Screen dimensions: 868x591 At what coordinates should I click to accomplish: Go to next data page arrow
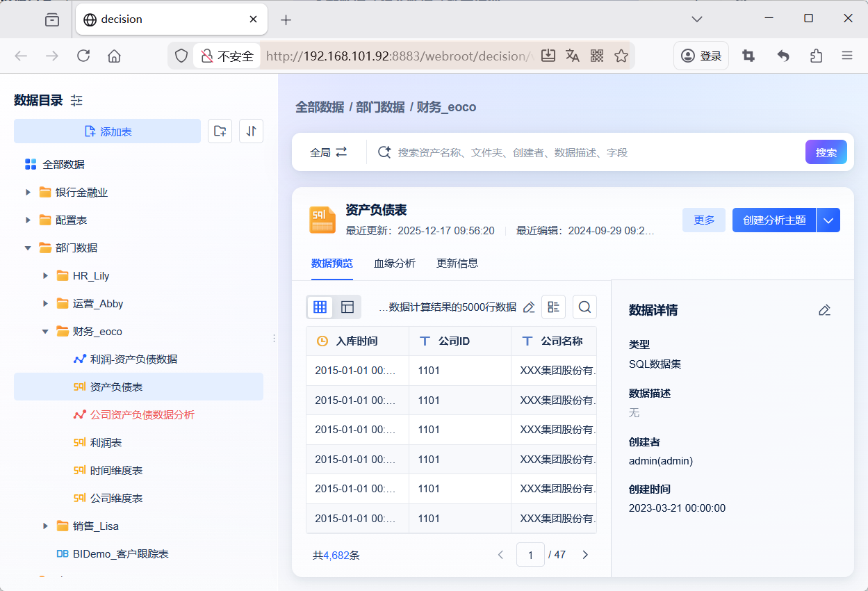[585, 555]
